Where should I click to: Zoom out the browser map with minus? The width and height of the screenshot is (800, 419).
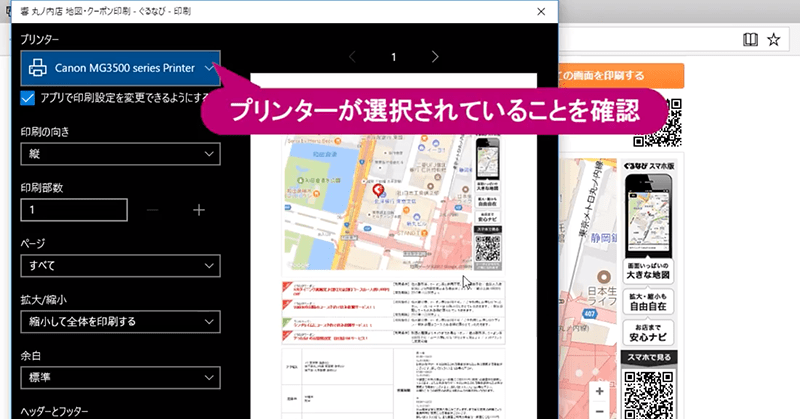tap(599, 410)
